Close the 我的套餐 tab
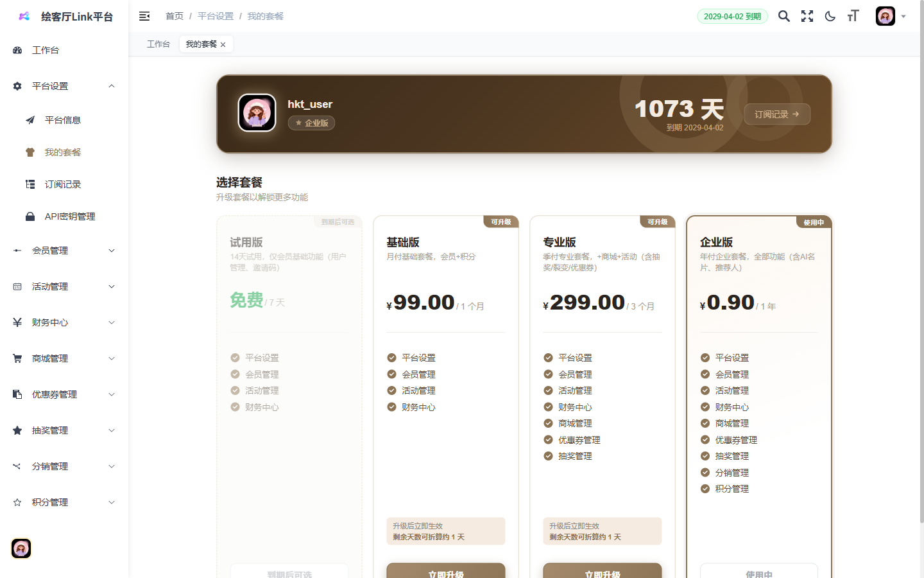Viewport: 924px width, 578px height. pos(223,44)
